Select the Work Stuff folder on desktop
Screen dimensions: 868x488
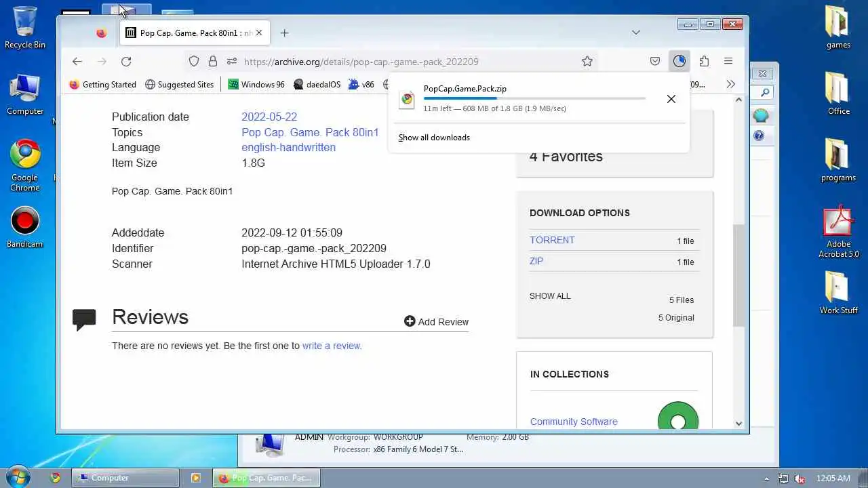pos(838,293)
